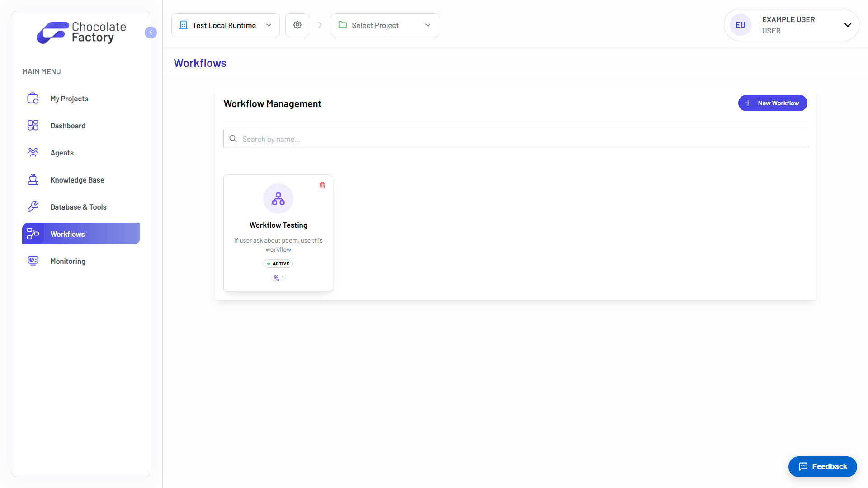Open the Select Project dropdown

385,25
